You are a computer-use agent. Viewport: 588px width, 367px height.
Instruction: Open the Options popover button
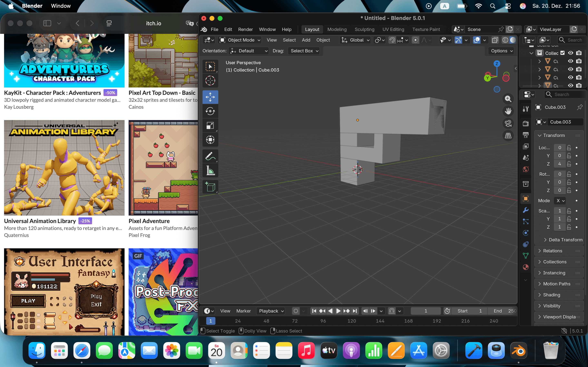501,51
